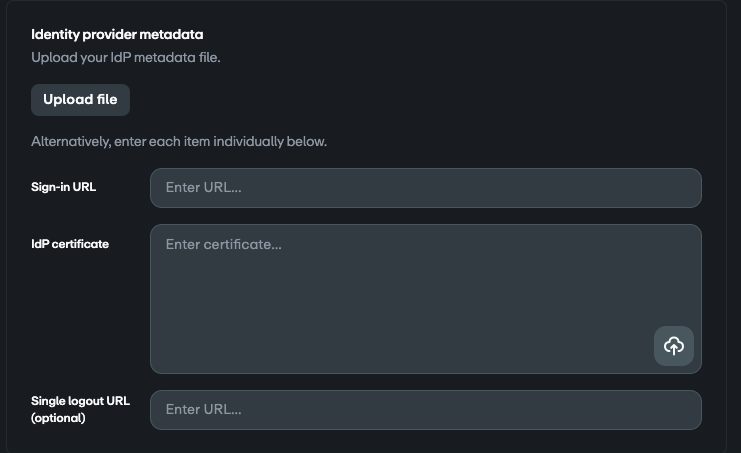This screenshot has height=453, width=741.
Task: Click the right end of the Sign-in URL box
Action: [680, 188]
